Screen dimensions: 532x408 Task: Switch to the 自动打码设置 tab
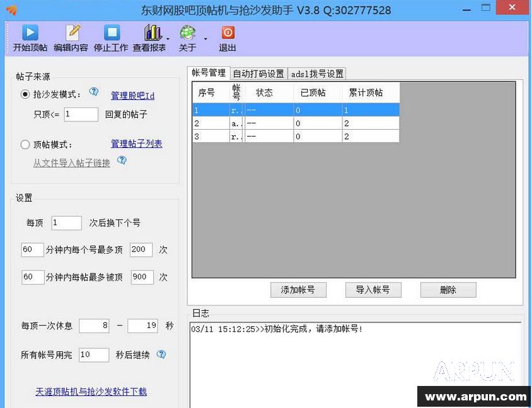pos(259,72)
